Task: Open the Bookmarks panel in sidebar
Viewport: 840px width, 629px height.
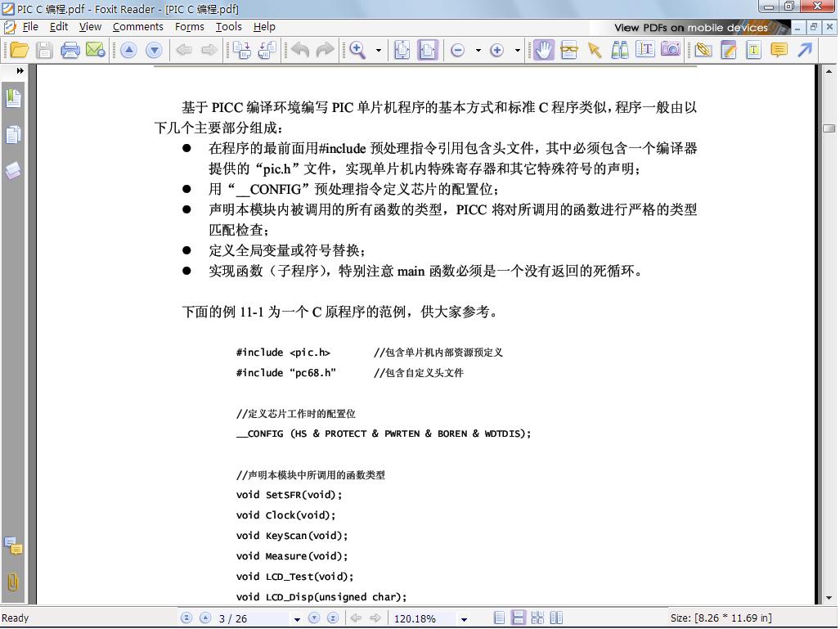Action: [x=13, y=99]
